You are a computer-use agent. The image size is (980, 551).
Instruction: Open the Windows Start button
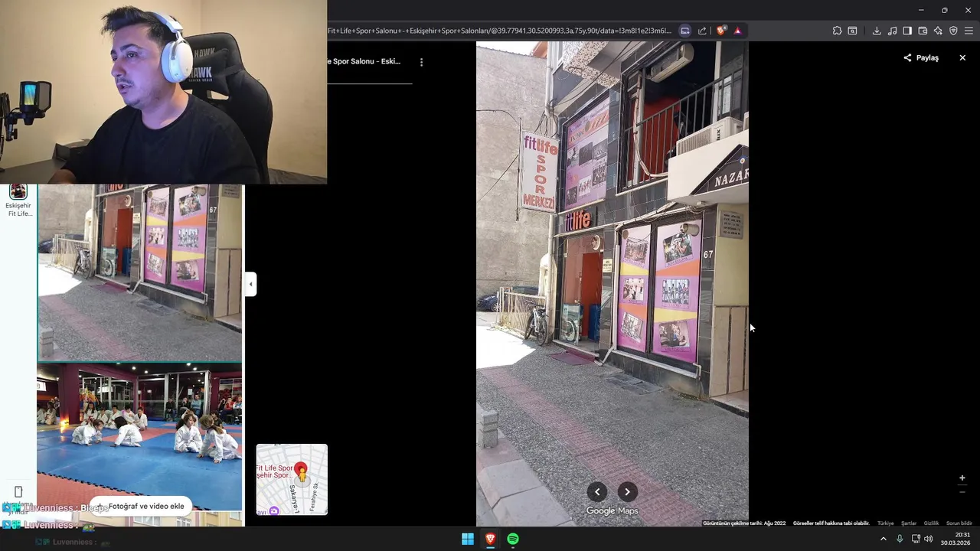pos(468,539)
